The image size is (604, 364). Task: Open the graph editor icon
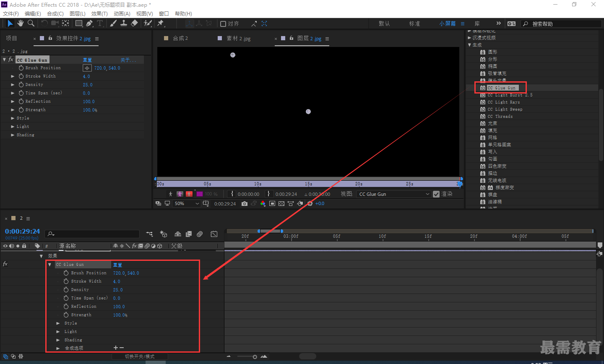coord(214,234)
